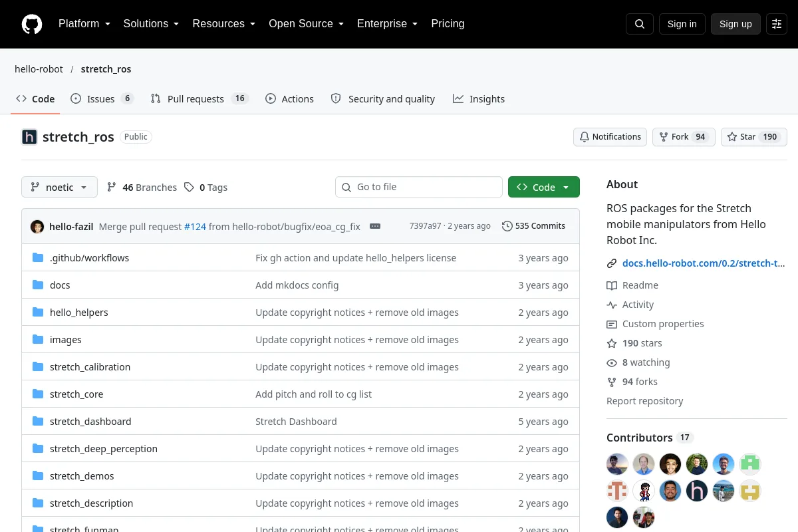Open the .github/workflows folder icon
This screenshot has width=798, height=532.
pyautogui.click(x=38, y=258)
